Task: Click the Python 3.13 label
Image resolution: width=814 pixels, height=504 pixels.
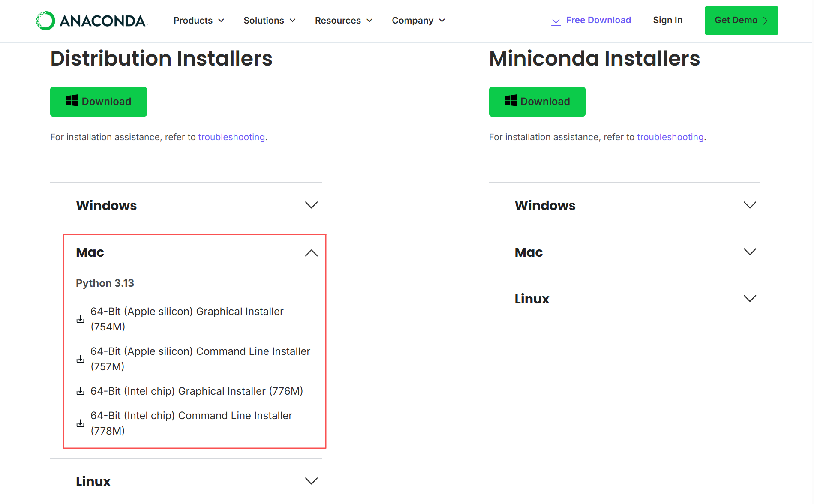Action: click(x=105, y=283)
